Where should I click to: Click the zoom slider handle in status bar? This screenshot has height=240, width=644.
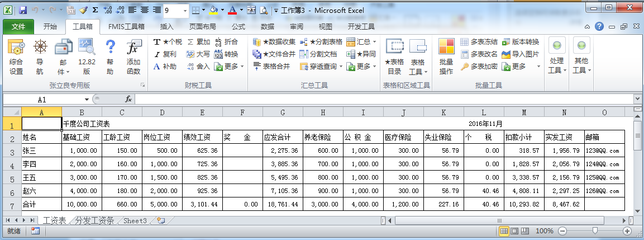click(x=595, y=231)
